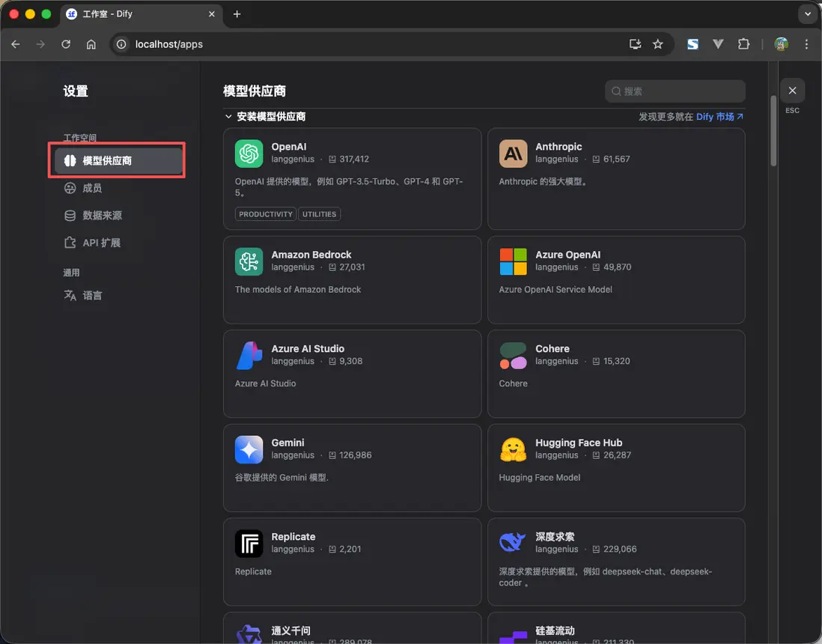
Task: Open the browser profile avatar
Action: [x=781, y=44]
